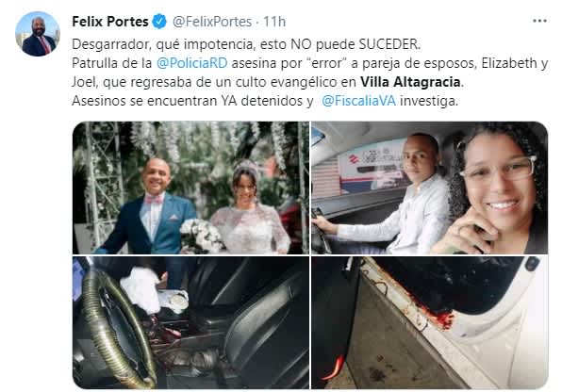
Task: Open the wedding couple photo
Action: (190, 188)
